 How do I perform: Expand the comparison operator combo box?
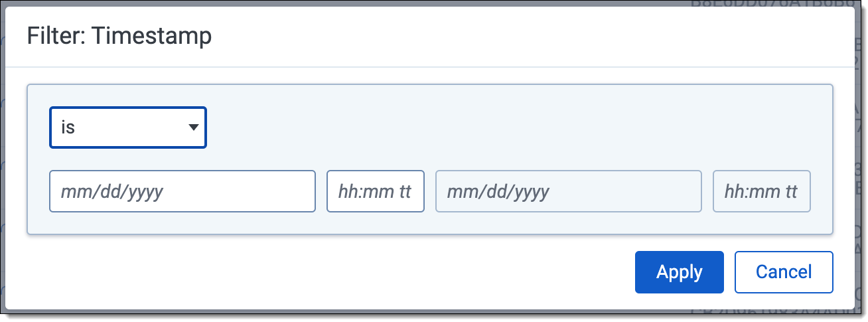pyautogui.click(x=128, y=127)
